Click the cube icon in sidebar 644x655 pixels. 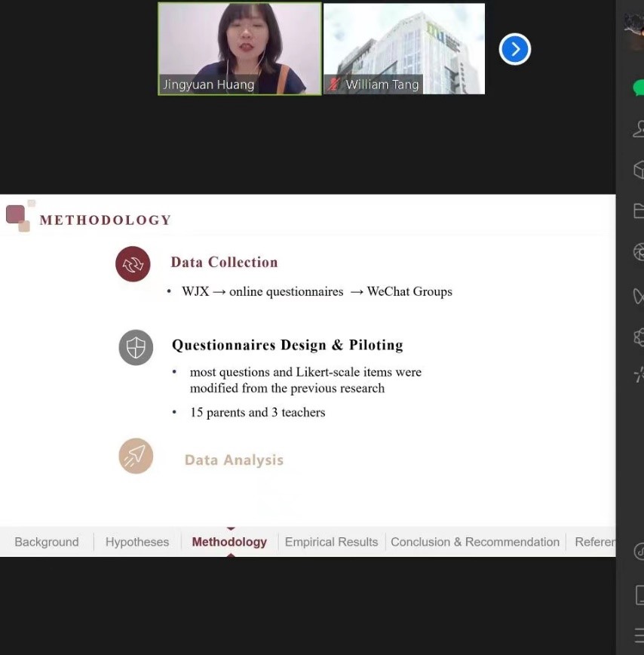639,170
